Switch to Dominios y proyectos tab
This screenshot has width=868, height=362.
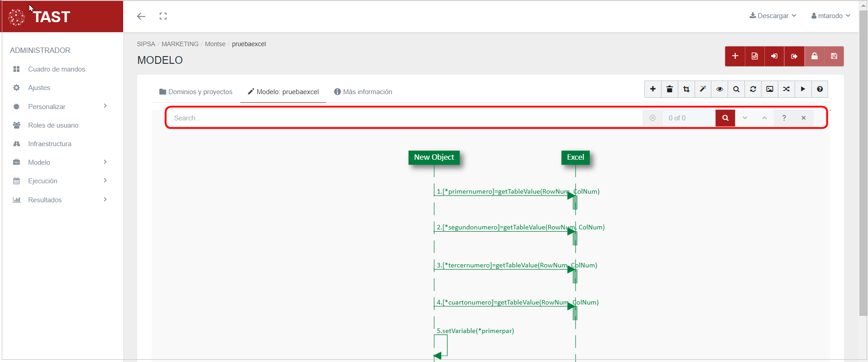click(196, 92)
